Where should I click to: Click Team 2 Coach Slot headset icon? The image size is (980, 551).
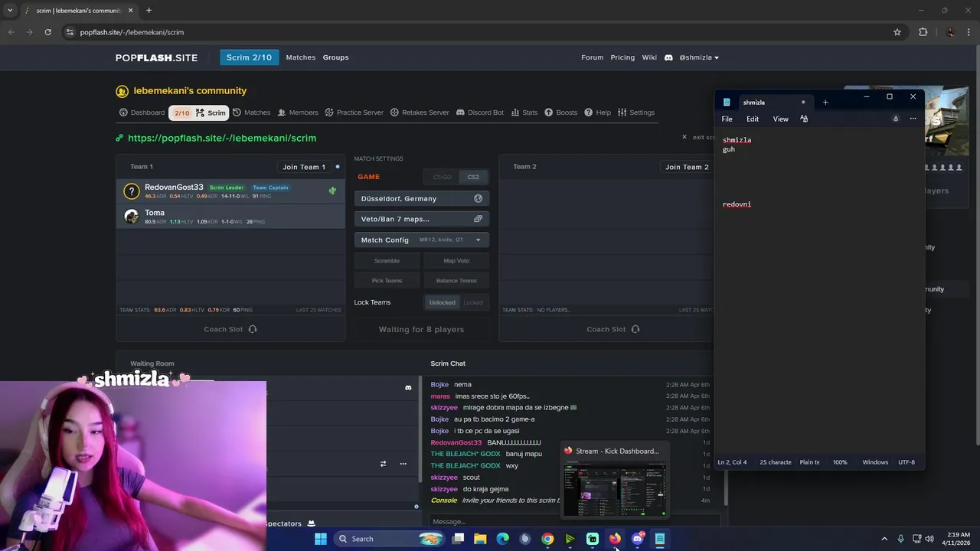[x=635, y=329]
